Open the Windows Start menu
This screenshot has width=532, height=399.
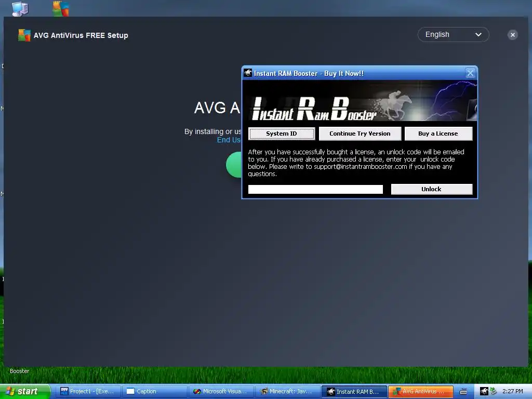tap(25, 392)
